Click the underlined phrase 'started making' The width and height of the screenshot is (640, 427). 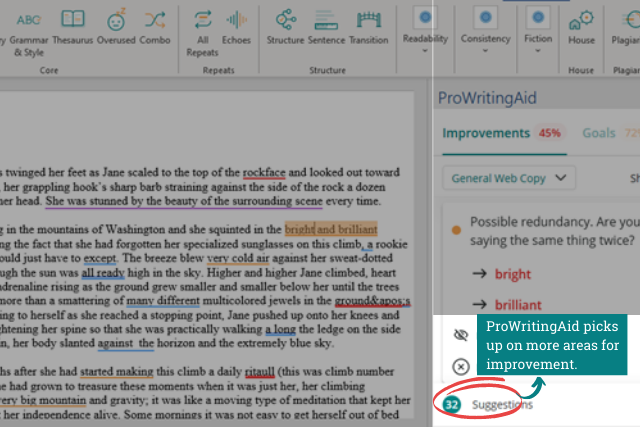(x=117, y=372)
